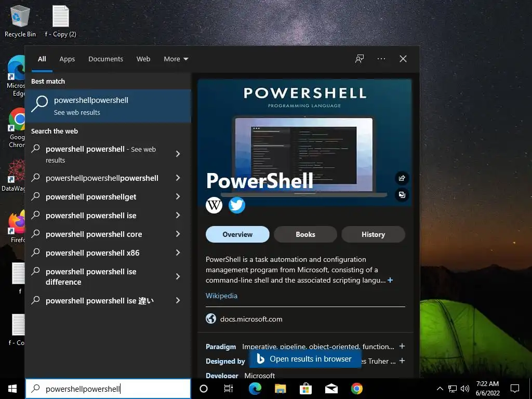Click the search text input box
Image resolution: width=532 pixels, height=399 pixels.
[x=108, y=389]
